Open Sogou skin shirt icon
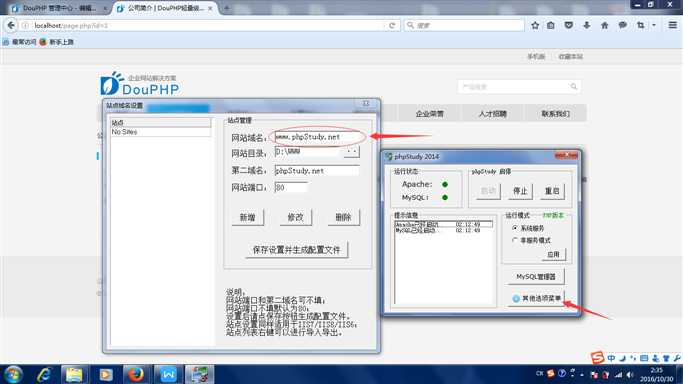The height and width of the screenshot is (384, 683). tap(666, 358)
